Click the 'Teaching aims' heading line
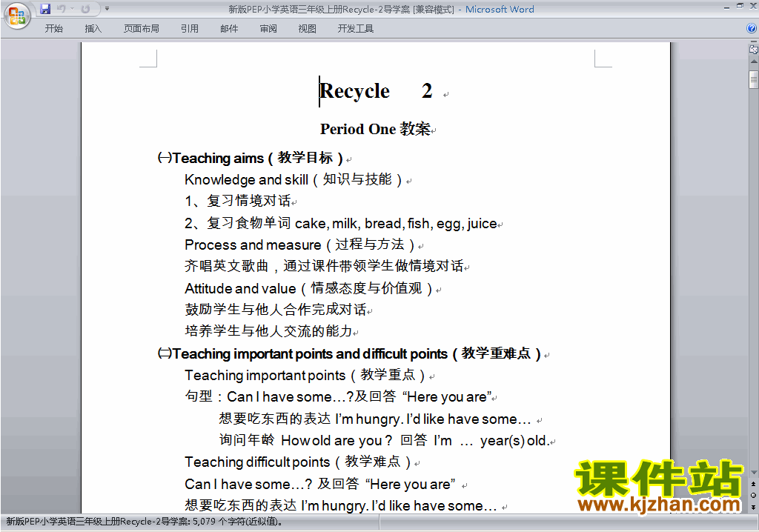Image resolution: width=759 pixels, height=532 pixels. [251, 158]
